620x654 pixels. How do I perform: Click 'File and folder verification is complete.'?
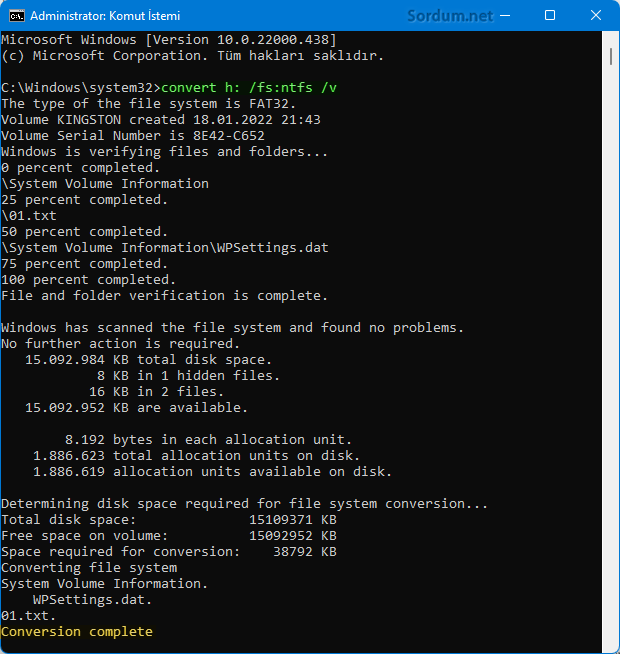click(x=164, y=296)
